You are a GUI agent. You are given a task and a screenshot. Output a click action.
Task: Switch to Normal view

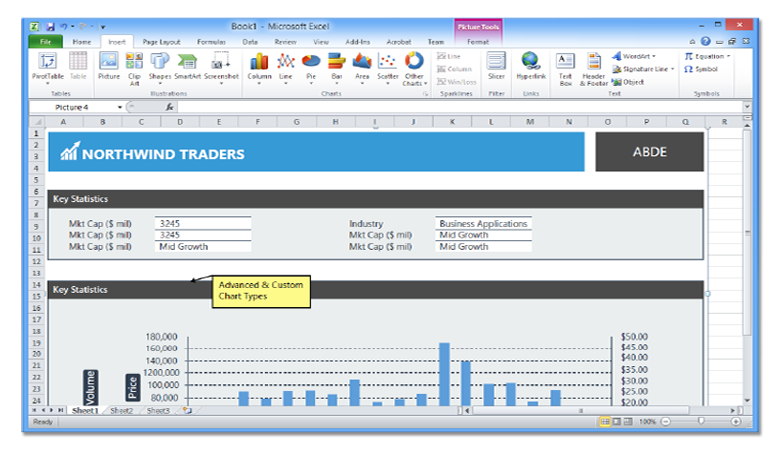tap(604, 421)
